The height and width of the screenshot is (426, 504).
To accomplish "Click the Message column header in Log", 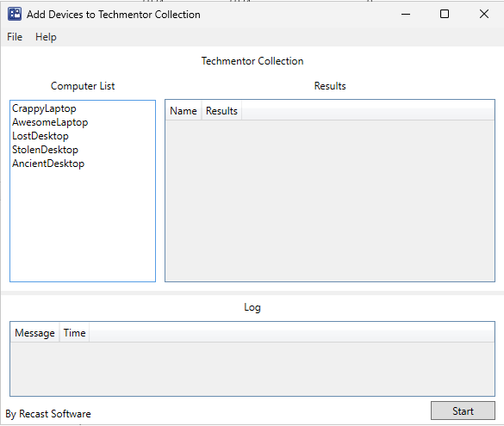I will coord(34,332).
